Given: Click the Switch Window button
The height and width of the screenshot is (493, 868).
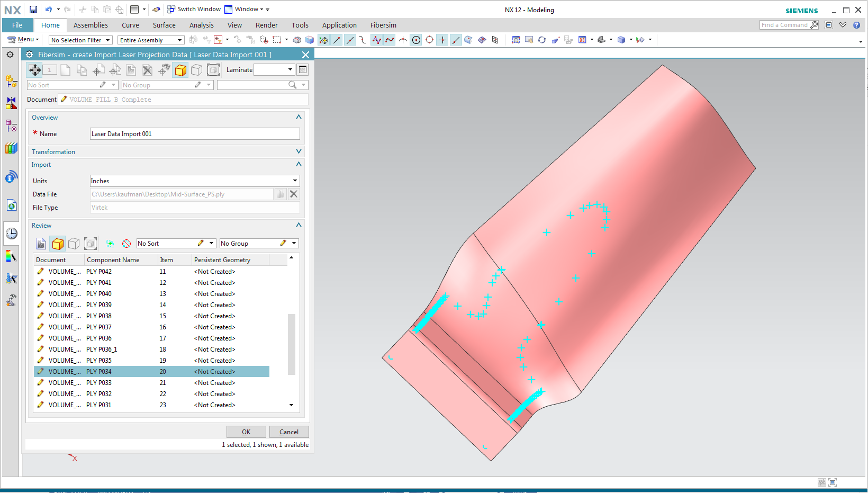Looking at the screenshot, I should coord(194,9).
